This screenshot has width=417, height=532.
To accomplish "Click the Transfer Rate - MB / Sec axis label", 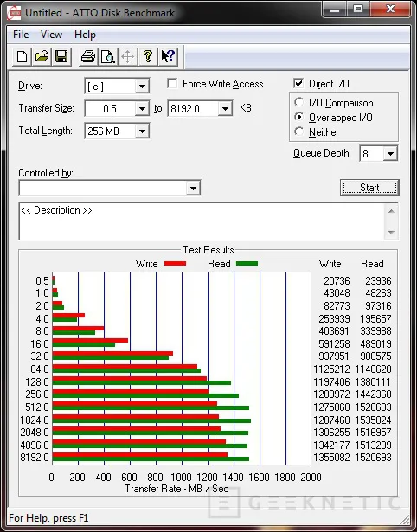I will [x=176, y=489].
